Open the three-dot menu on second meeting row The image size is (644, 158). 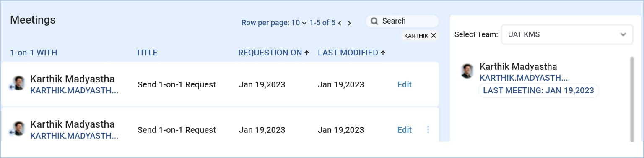click(428, 130)
